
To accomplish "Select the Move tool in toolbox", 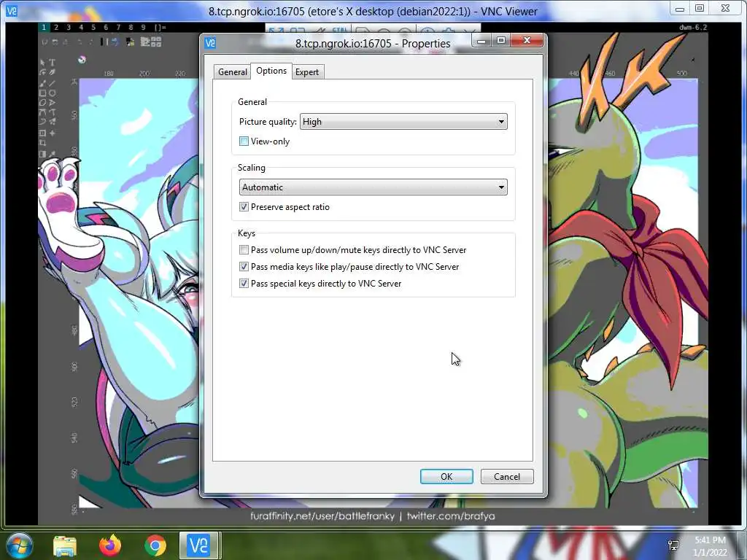I will [x=53, y=133].
